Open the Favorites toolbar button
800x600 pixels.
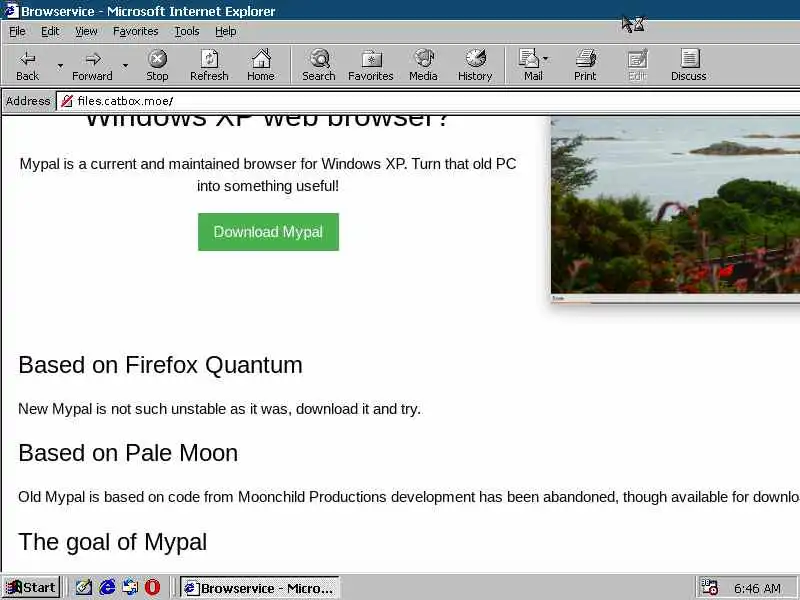[x=371, y=65]
